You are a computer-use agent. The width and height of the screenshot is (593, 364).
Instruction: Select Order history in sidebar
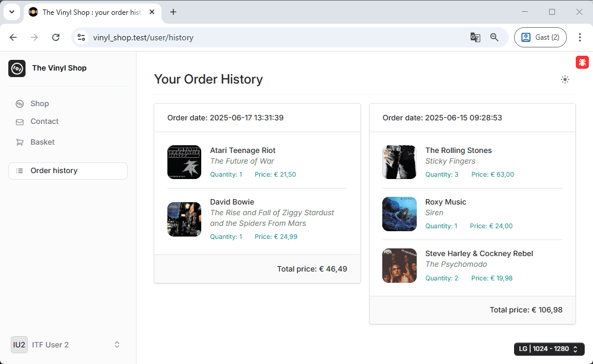point(68,171)
